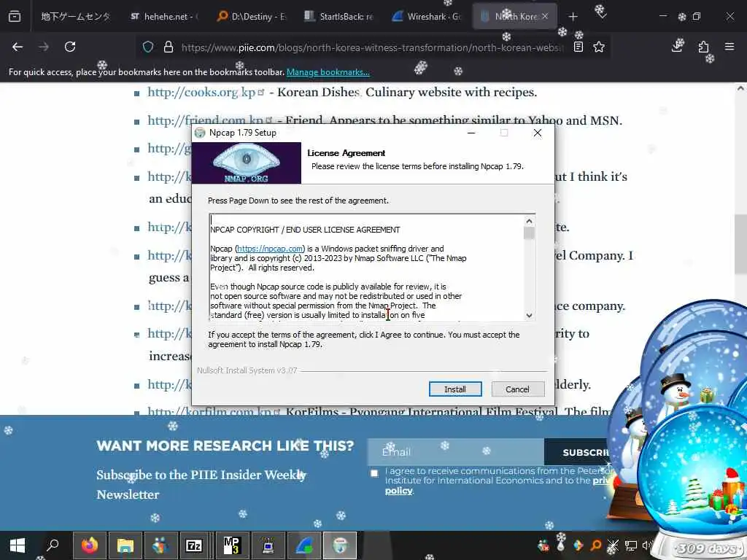Reload the current page
747x560 pixels.
70,47
